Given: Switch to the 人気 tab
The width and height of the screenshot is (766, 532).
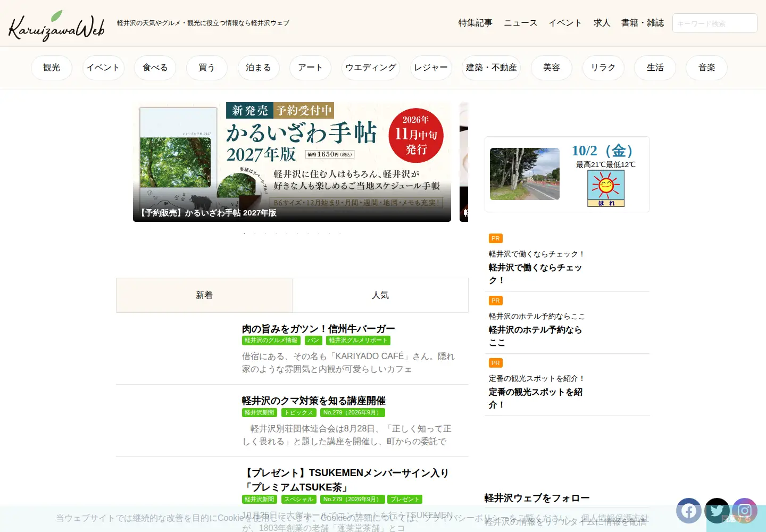Looking at the screenshot, I should pyautogui.click(x=380, y=295).
